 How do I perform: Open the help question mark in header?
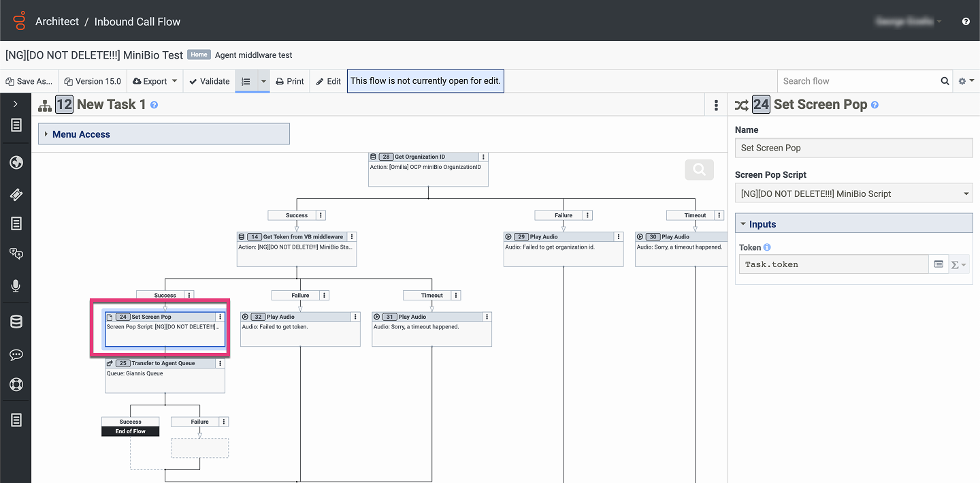click(x=966, y=22)
